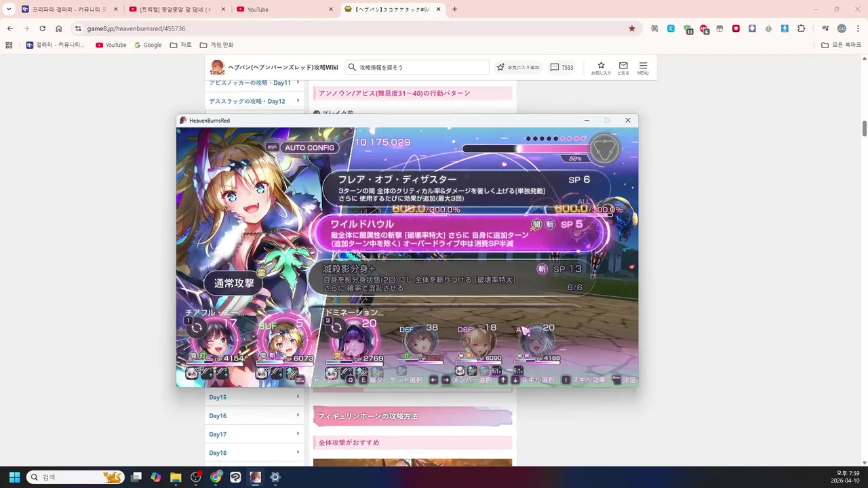Switch to the second YouTube tab
This screenshot has height=488, width=868.
click(x=285, y=9)
